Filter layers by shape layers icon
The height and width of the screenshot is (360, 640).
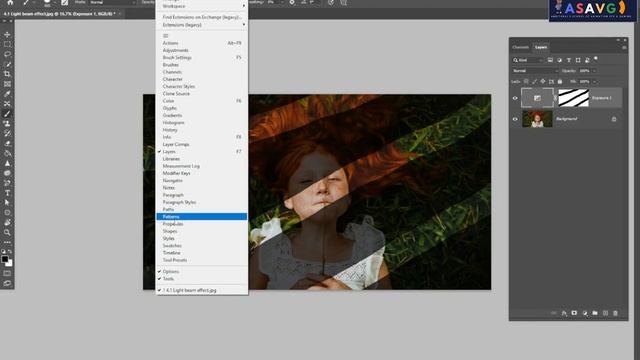[578, 60]
